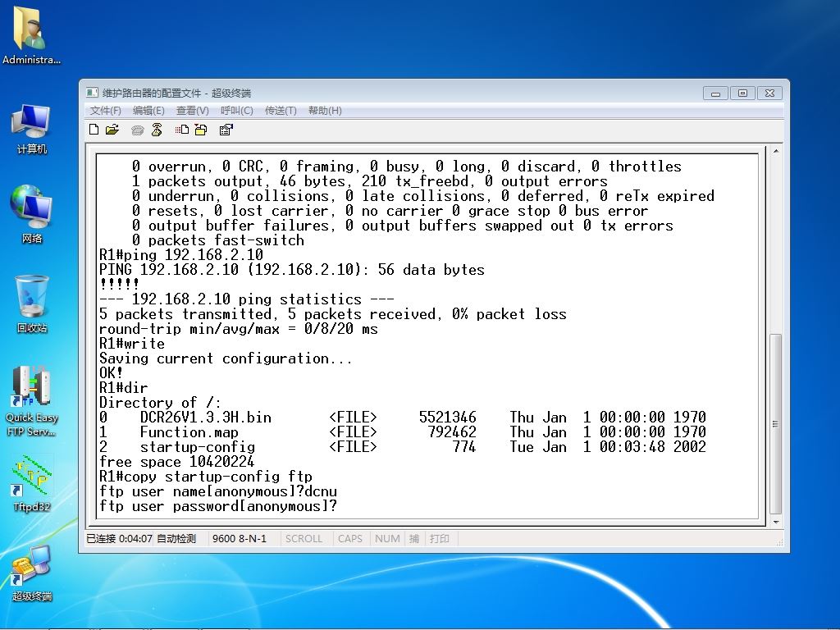Click the 9600 8-N-1 status entry
840x630 pixels.
[240, 538]
